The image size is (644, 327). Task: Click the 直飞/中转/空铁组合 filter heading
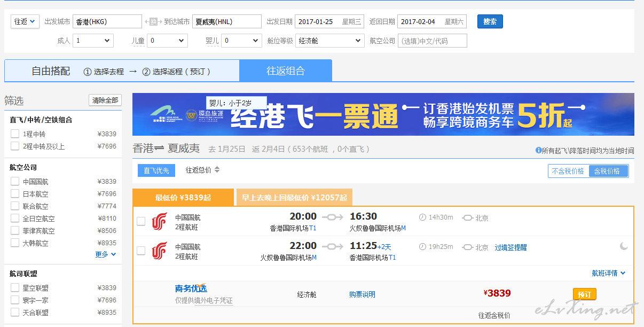click(41, 120)
